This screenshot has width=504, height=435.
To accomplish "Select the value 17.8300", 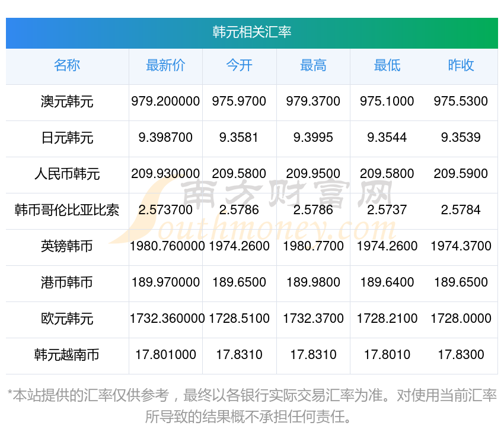I will tap(461, 355).
